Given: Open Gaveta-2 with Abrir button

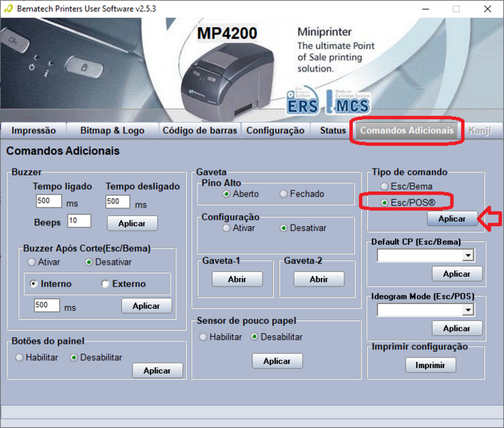Looking at the screenshot, I should [x=319, y=279].
